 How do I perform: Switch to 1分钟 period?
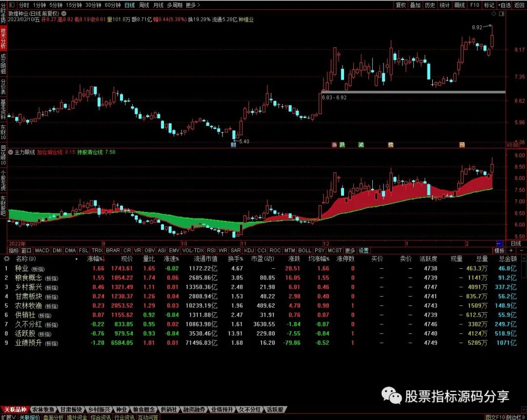pyautogui.click(x=40, y=5)
